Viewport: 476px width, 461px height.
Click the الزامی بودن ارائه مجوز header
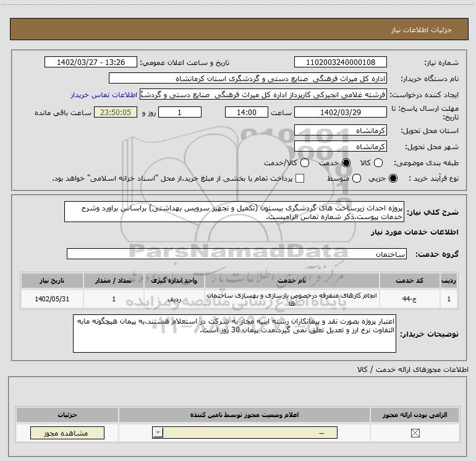coord(415,415)
